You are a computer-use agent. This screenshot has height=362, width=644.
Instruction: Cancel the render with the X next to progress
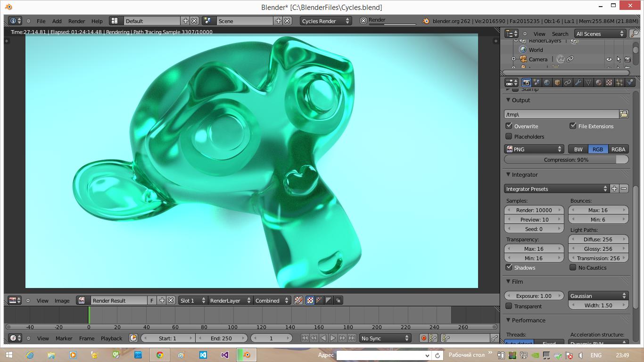pos(363,21)
